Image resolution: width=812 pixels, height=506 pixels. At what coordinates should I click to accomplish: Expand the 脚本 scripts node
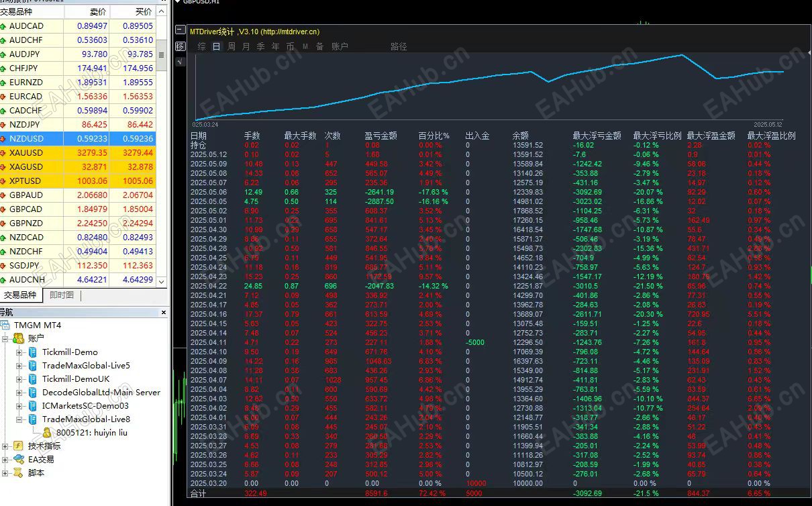click(x=5, y=473)
